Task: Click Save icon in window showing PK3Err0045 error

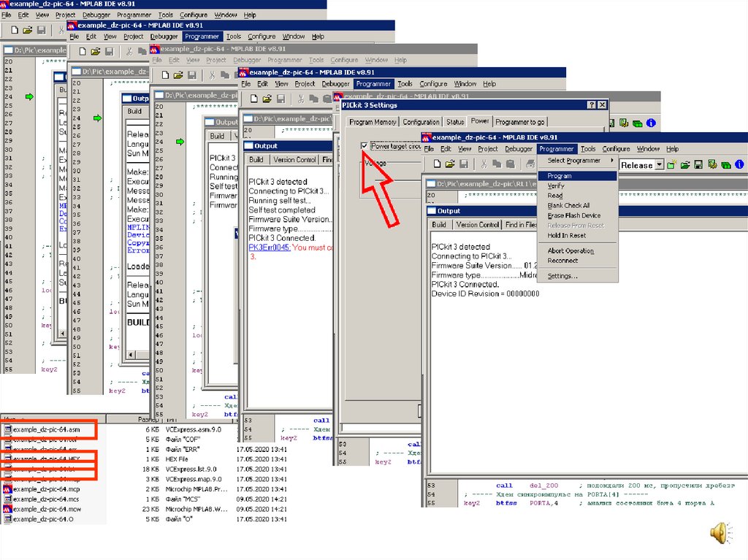Action: click(280, 99)
